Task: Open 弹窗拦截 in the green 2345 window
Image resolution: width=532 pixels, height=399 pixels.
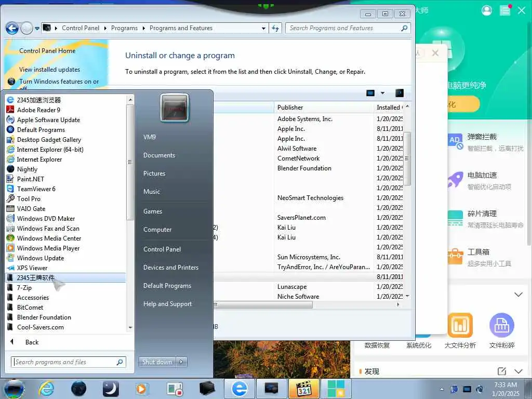Action: 482,137
